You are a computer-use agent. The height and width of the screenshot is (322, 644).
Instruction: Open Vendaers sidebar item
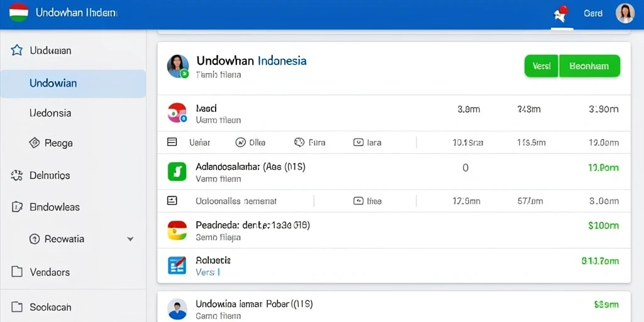[x=50, y=272]
